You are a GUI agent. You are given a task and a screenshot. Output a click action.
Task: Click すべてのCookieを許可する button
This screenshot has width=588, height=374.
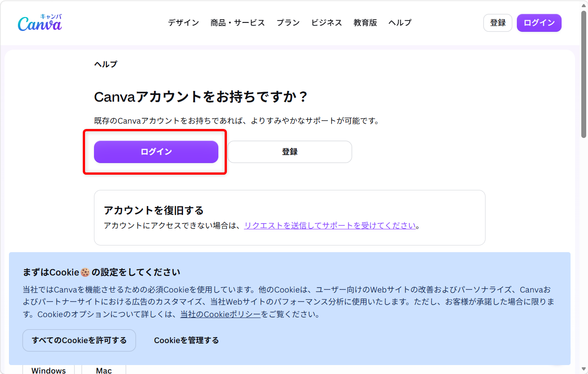(x=79, y=340)
